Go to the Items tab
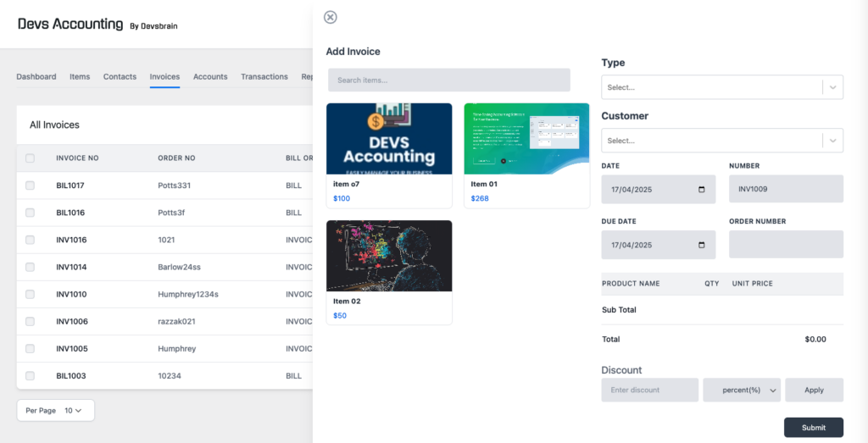The image size is (868, 443). tap(80, 77)
